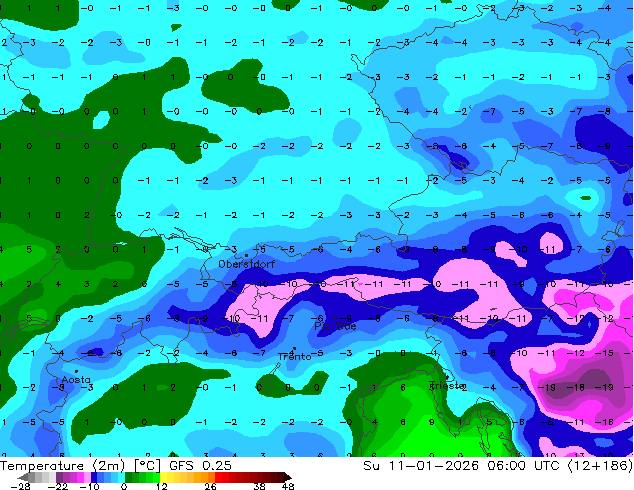The height and width of the screenshot is (490, 634).
Task: Click the black location dot above the Trento label
Action: [294, 348]
